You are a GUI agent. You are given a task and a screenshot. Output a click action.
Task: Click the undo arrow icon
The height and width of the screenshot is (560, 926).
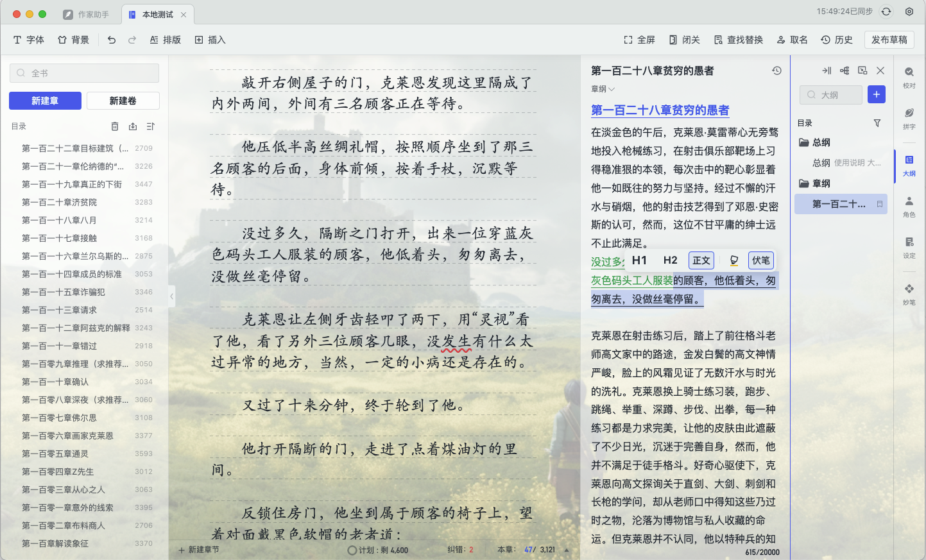112,40
